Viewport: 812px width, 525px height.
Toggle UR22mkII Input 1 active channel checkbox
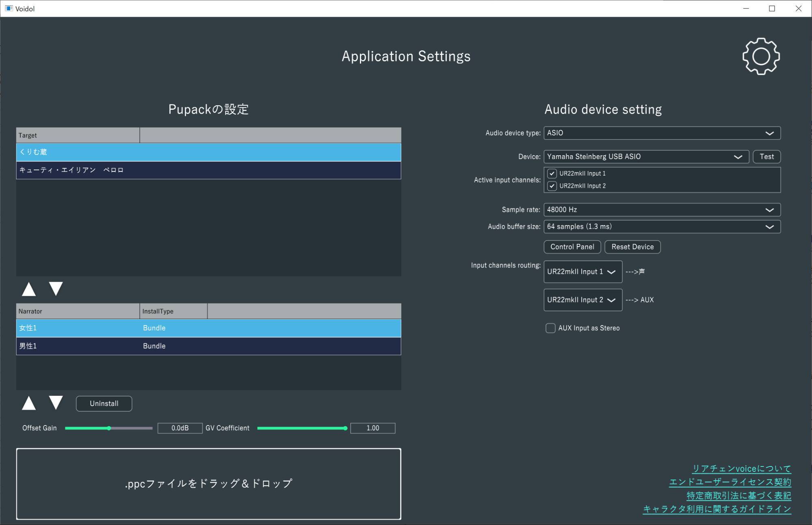(x=552, y=174)
